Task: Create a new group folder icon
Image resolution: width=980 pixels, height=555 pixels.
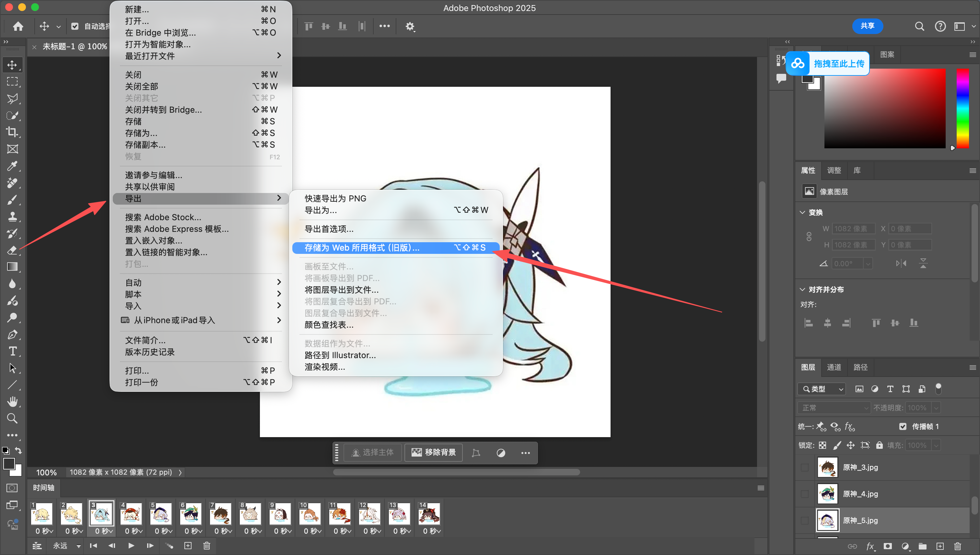Action: [922, 546]
